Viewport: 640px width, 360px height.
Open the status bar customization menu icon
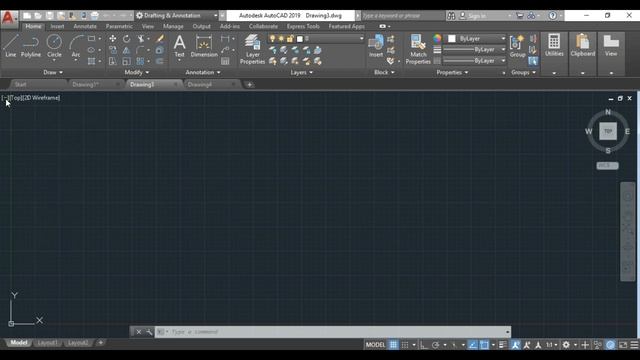point(634,345)
